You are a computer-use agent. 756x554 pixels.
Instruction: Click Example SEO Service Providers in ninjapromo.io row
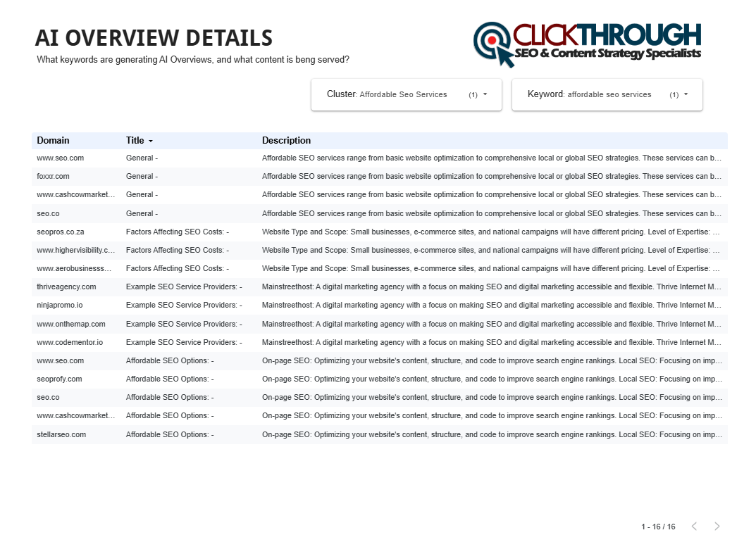(184, 305)
